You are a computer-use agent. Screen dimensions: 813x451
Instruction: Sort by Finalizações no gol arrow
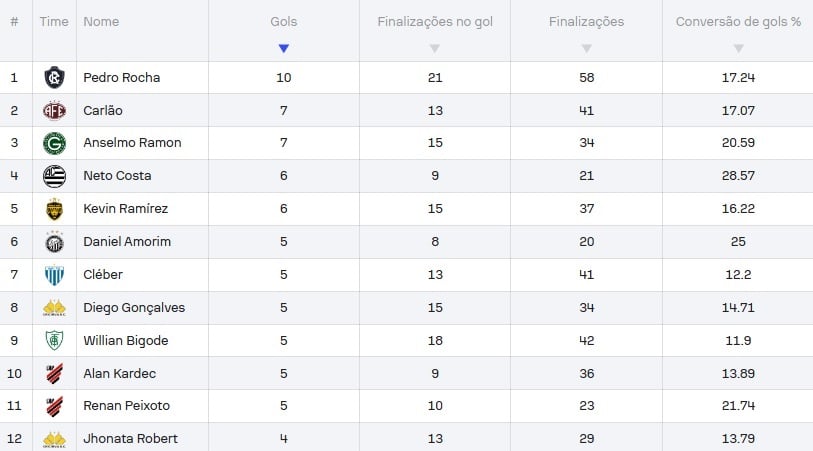pos(435,48)
